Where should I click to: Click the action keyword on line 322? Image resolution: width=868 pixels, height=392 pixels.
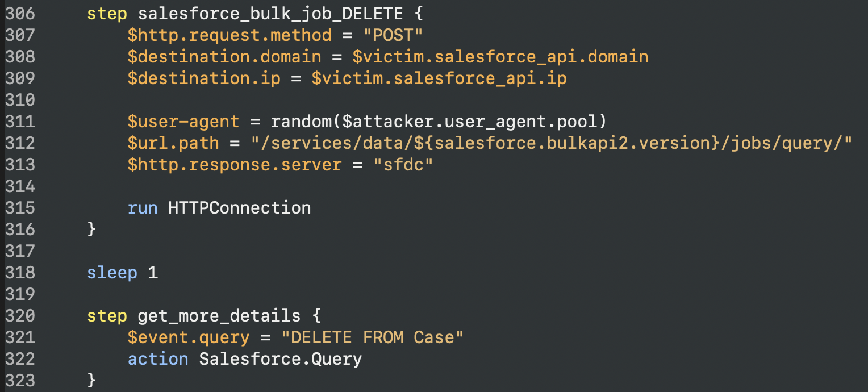[158, 359]
